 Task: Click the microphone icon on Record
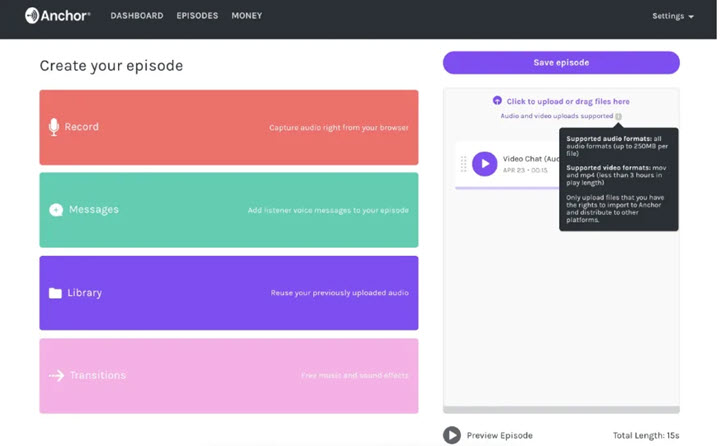[54, 127]
